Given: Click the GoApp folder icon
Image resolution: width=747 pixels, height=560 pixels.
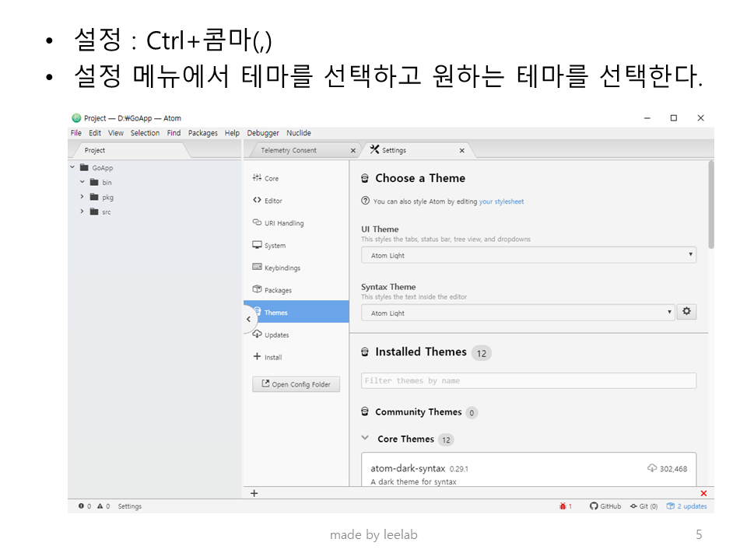Looking at the screenshot, I should click(x=84, y=168).
